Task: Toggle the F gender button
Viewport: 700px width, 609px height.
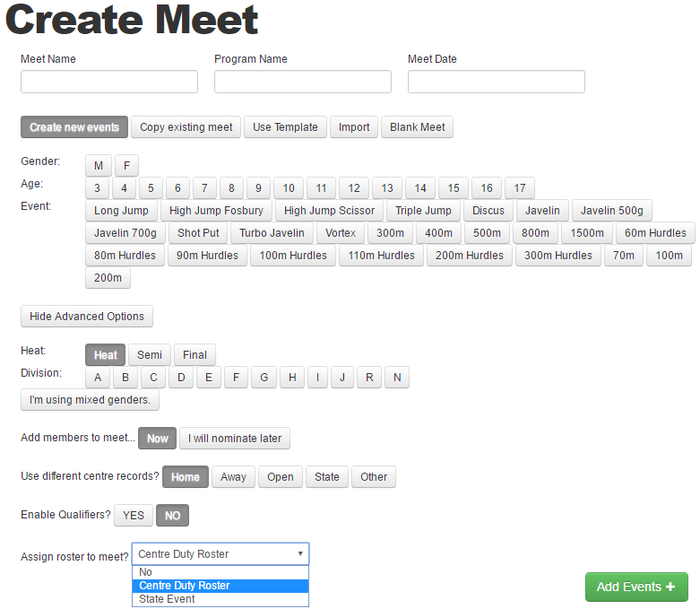Action: (x=126, y=166)
